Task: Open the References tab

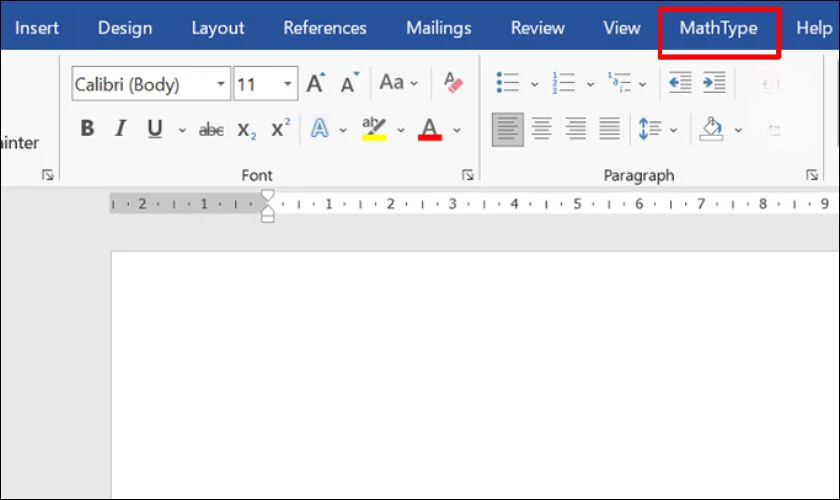Action: 325,28
